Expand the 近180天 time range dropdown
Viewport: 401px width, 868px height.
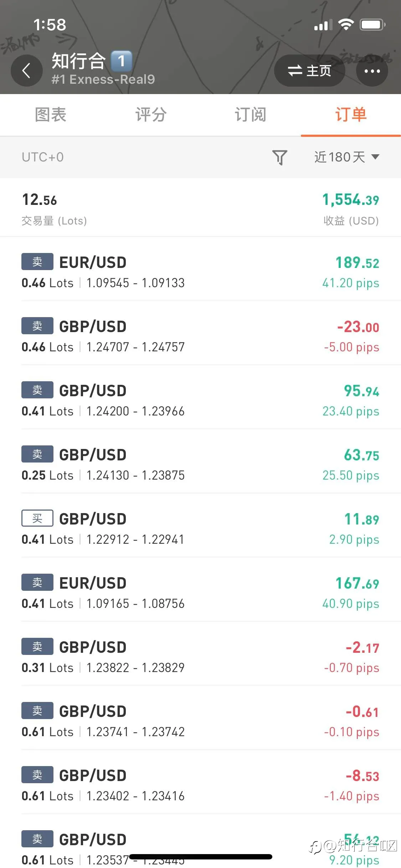[346, 157]
